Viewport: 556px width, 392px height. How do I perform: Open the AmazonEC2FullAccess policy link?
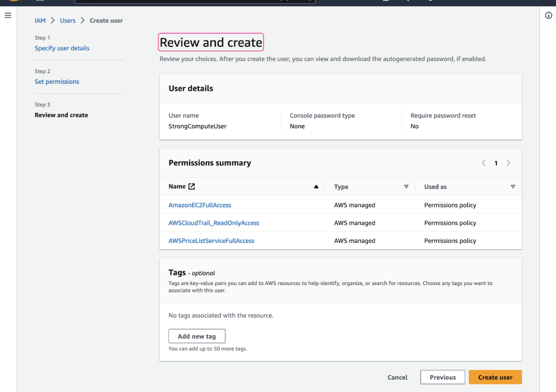[x=199, y=205]
